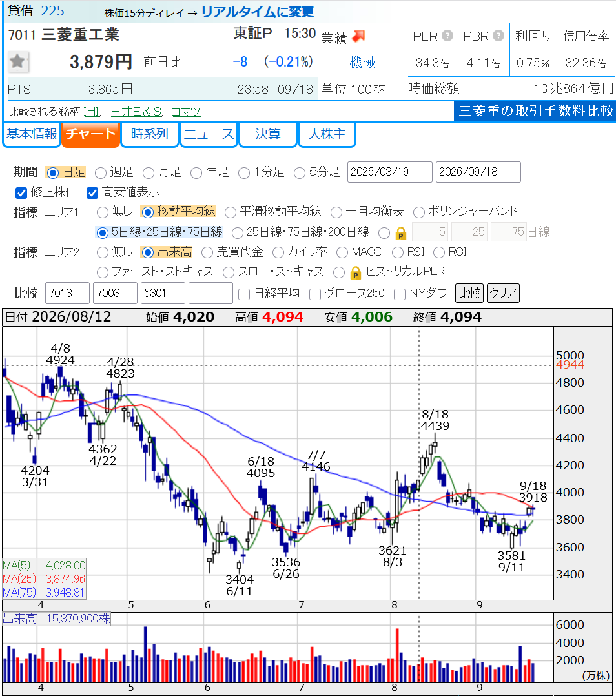The width and height of the screenshot is (616, 696).
Task: Click lock icon beside ヒストリカルPER
Action: coord(356,272)
